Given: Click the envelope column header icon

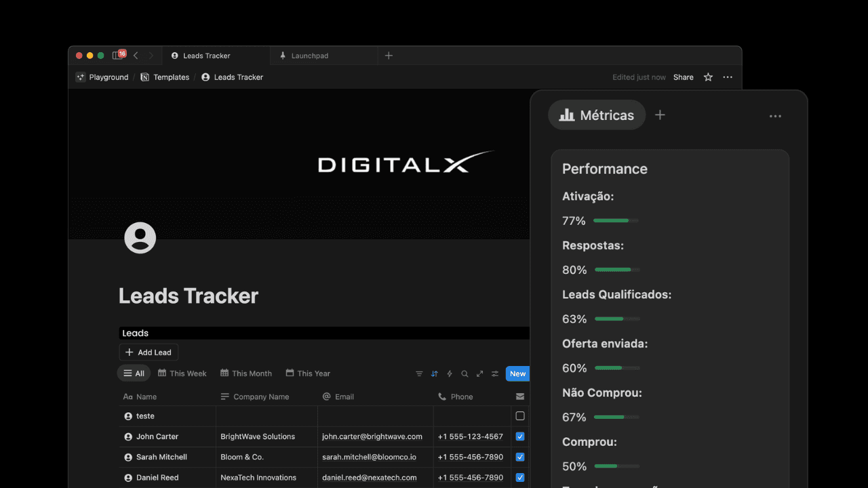Looking at the screenshot, I should pos(520,396).
